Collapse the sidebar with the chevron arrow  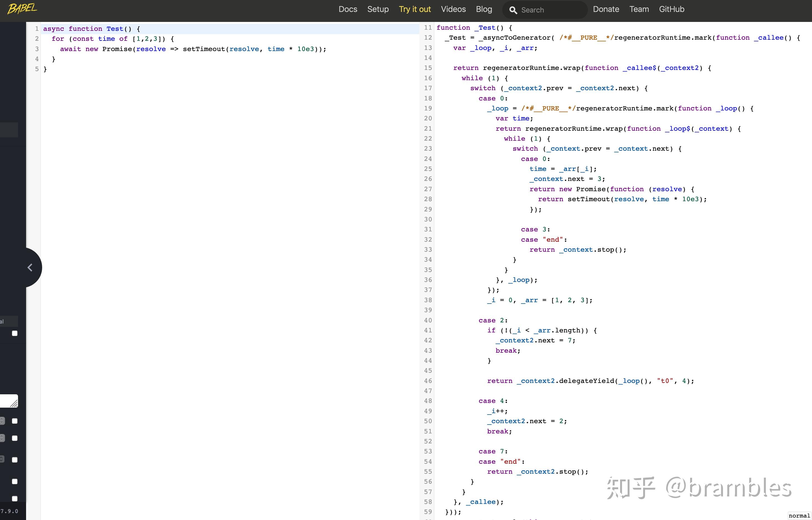[30, 268]
